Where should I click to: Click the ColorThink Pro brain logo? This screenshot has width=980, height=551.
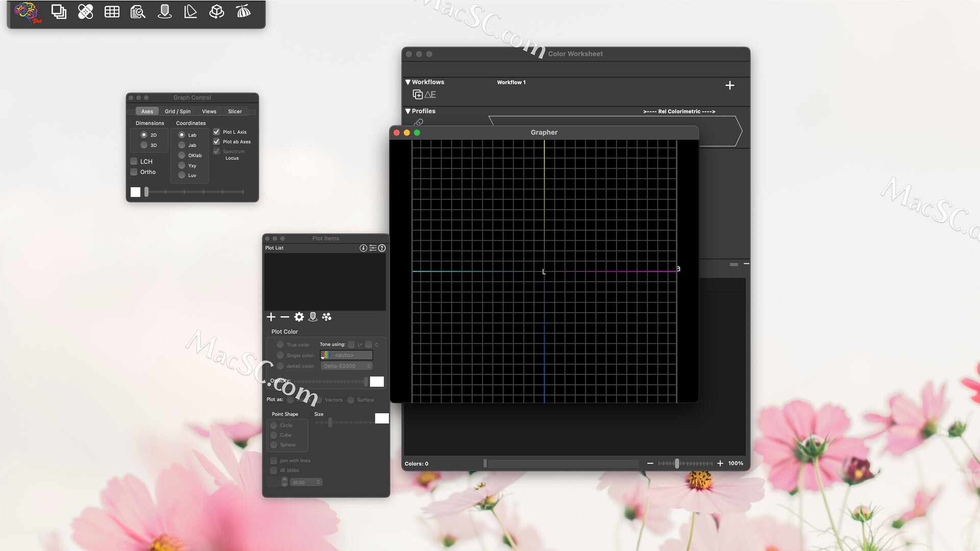pos(27,12)
